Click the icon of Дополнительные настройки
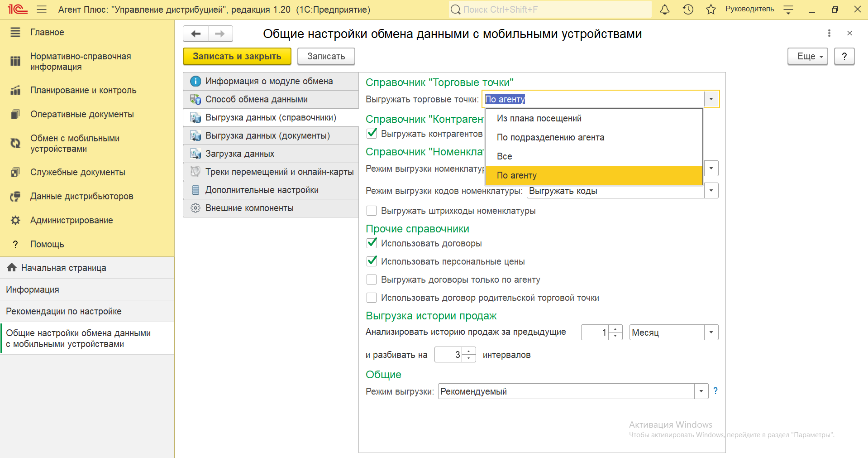Viewport: 868px width, 458px height. (196, 190)
